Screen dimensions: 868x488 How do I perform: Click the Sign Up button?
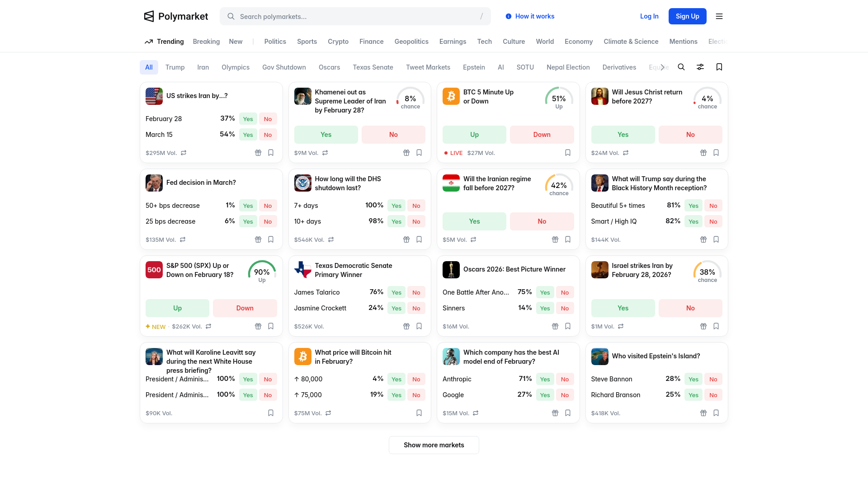[x=687, y=16]
